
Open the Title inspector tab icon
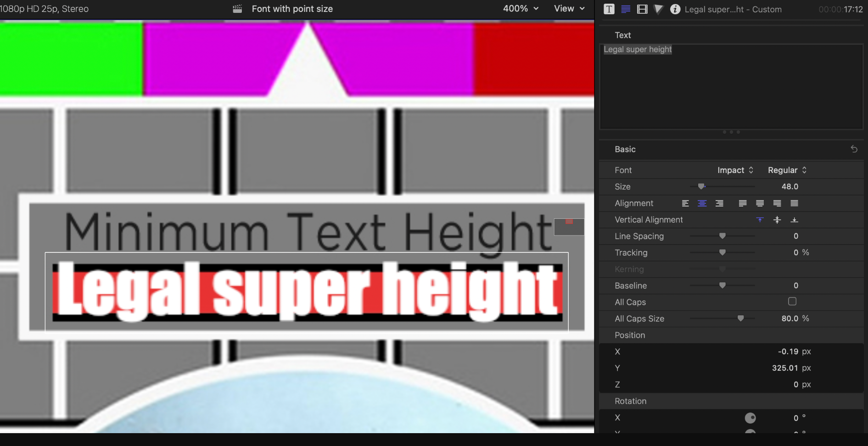pyautogui.click(x=609, y=9)
